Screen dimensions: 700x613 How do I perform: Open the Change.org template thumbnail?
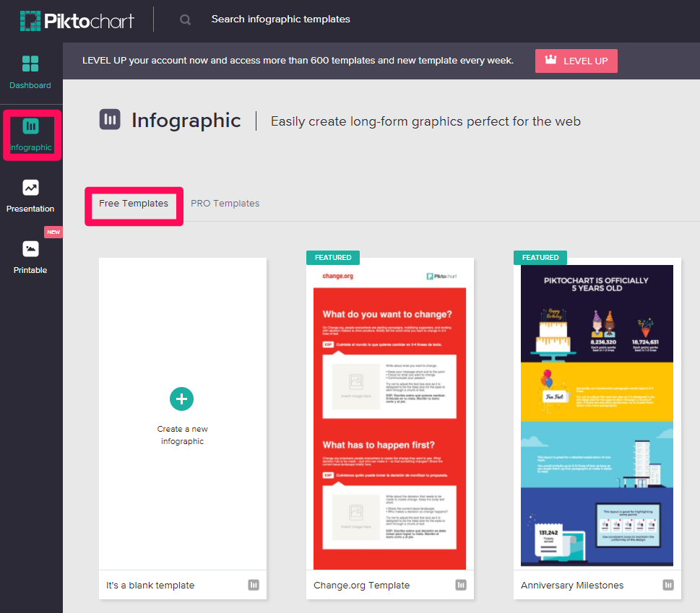390,414
